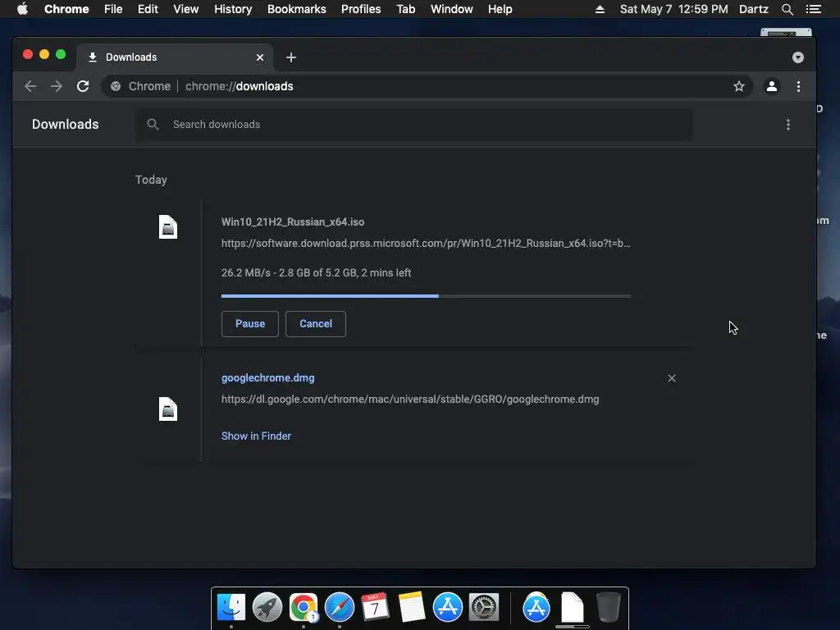
Task: Open a new tab with the plus button
Action: tap(291, 57)
